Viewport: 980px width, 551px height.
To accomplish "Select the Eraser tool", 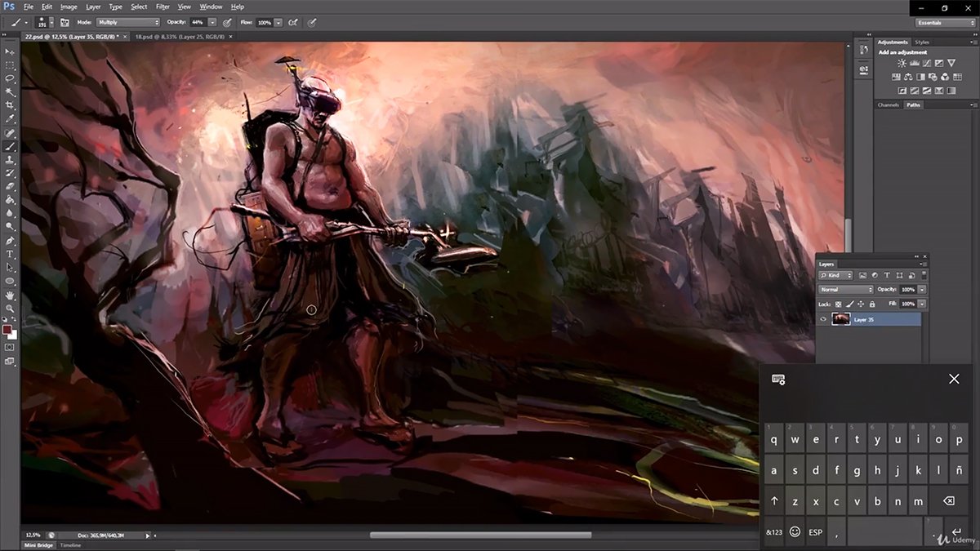I will (10, 186).
